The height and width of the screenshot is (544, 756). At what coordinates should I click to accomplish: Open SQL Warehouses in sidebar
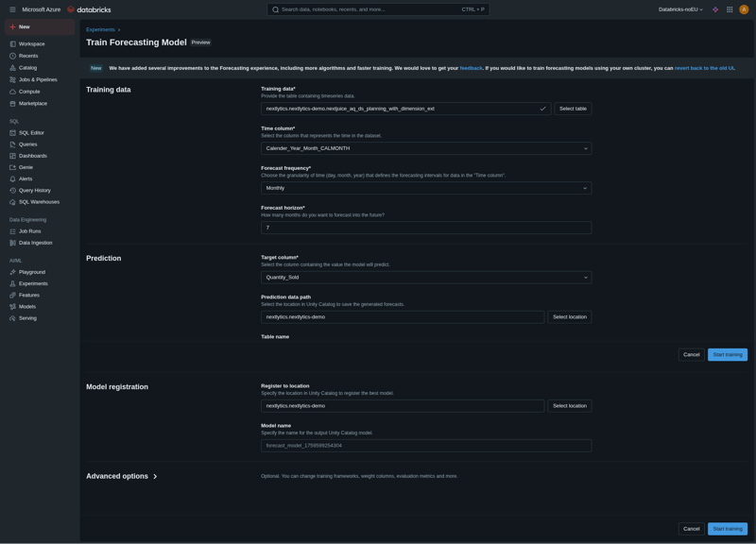[x=39, y=202]
